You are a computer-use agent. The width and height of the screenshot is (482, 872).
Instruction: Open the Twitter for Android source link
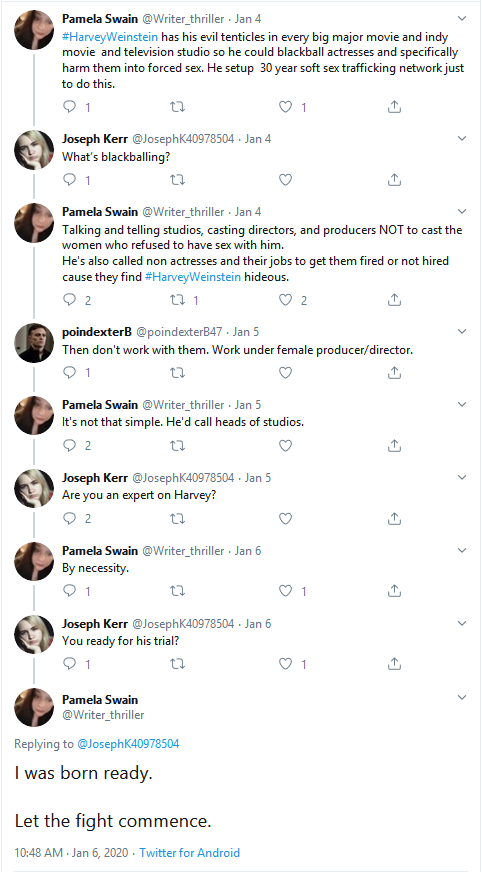(x=190, y=853)
